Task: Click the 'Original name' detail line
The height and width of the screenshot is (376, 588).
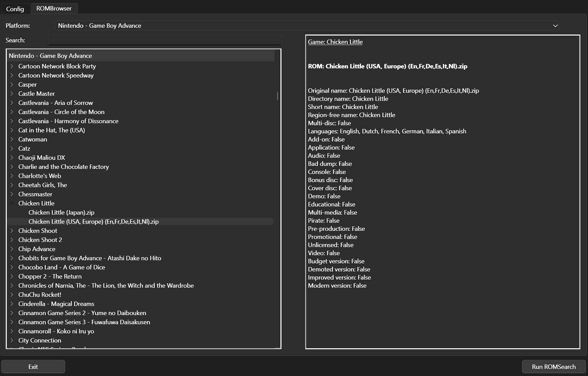Action: (x=393, y=91)
